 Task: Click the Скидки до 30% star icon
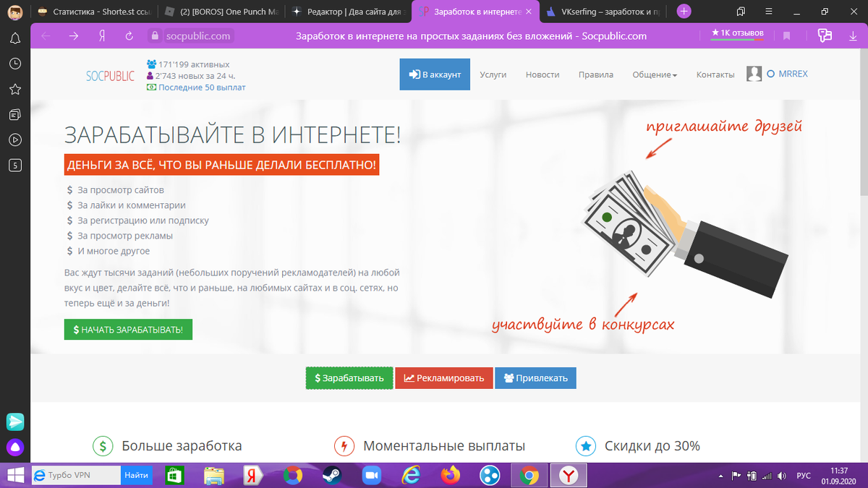pyautogui.click(x=585, y=445)
